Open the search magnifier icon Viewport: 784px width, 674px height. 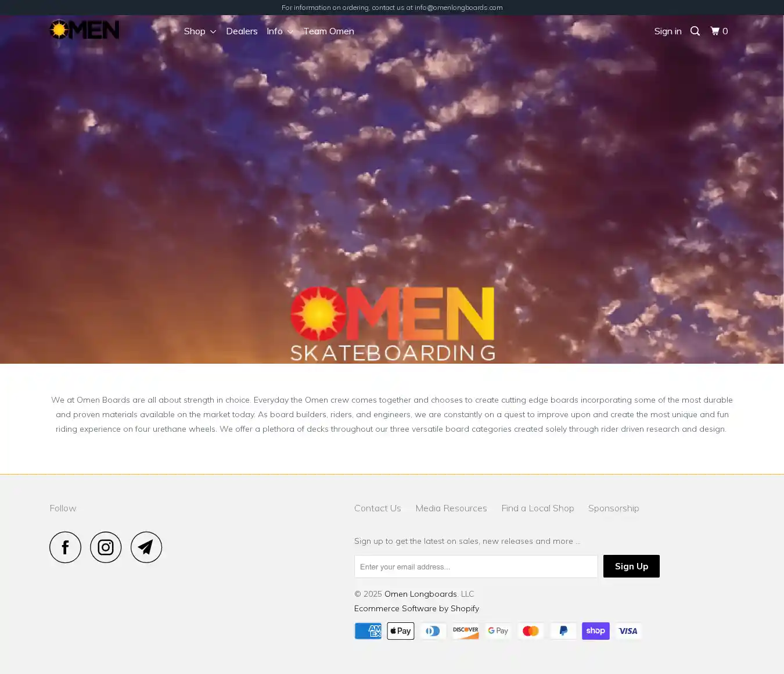coord(695,31)
